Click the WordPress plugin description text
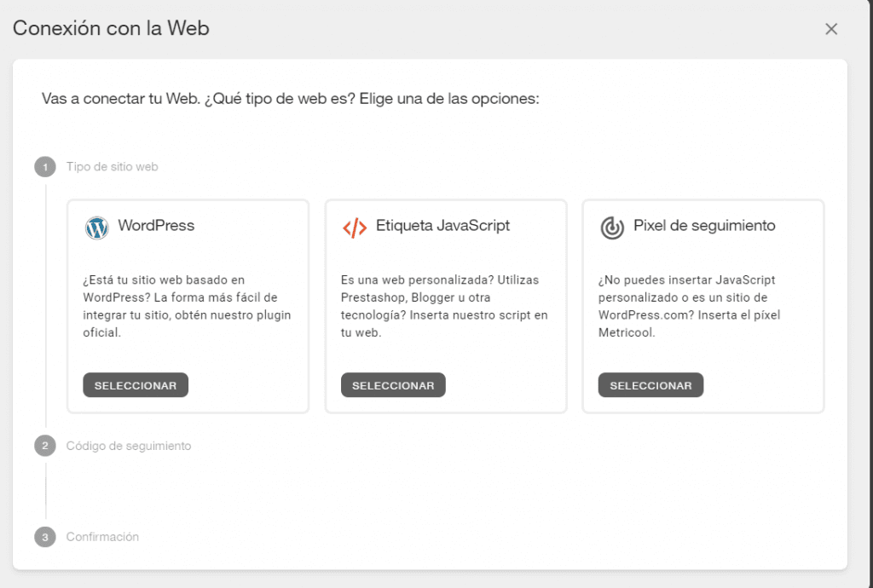Viewport: 873px width, 588px height. (x=187, y=306)
